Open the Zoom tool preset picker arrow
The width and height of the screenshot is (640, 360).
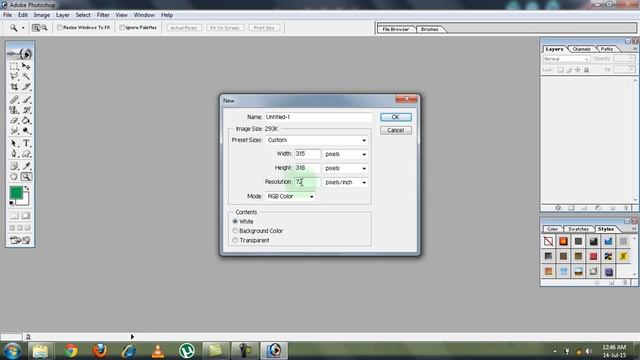[x=23, y=28]
